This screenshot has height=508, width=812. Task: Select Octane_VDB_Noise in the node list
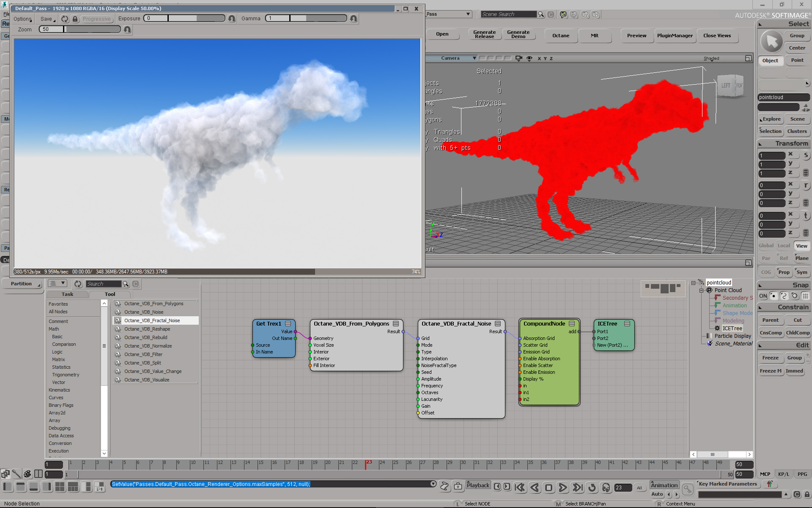pyautogui.click(x=144, y=312)
